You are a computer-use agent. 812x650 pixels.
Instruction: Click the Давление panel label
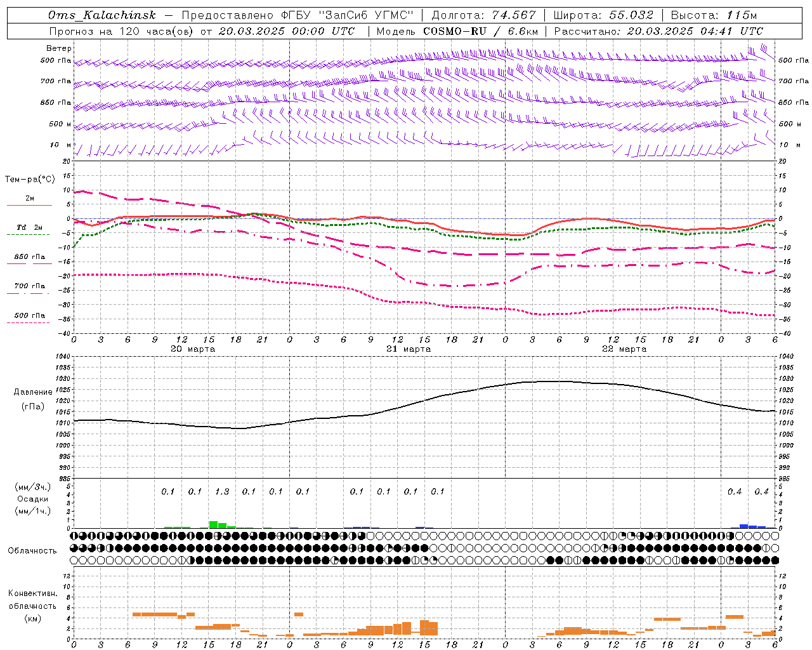pyautogui.click(x=33, y=392)
